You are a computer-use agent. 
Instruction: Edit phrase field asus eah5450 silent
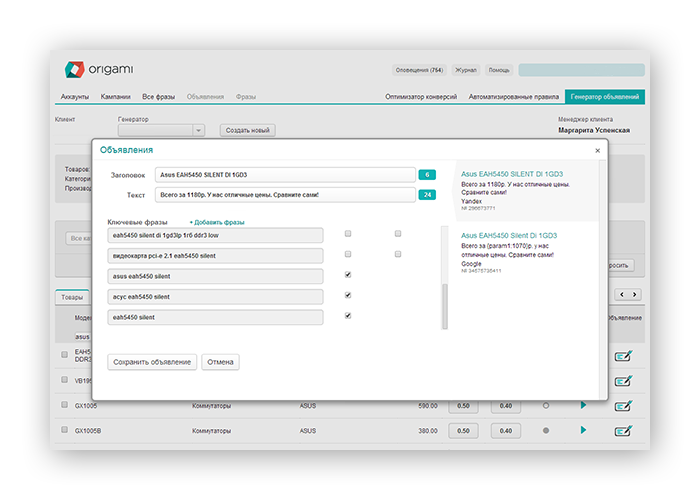(215, 276)
